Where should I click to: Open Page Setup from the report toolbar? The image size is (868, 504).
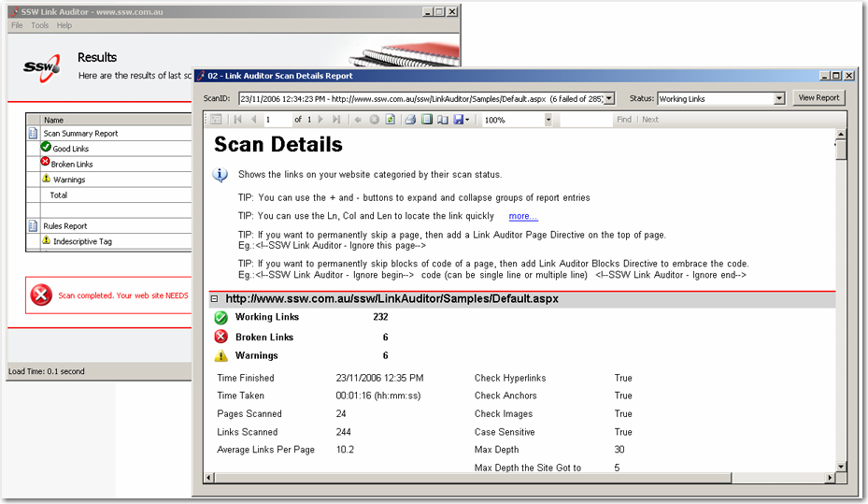click(443, 120)
